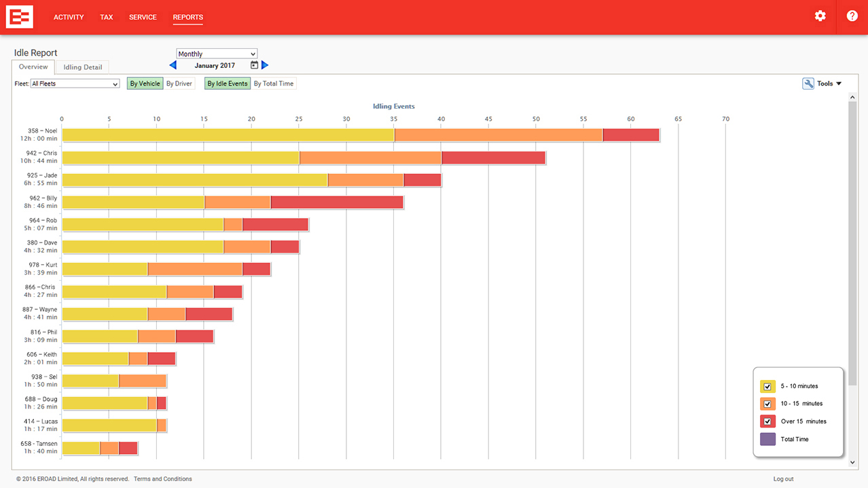Open the settings gear icon
Screen dimensions: 868x488
click(x=820, y=16)
